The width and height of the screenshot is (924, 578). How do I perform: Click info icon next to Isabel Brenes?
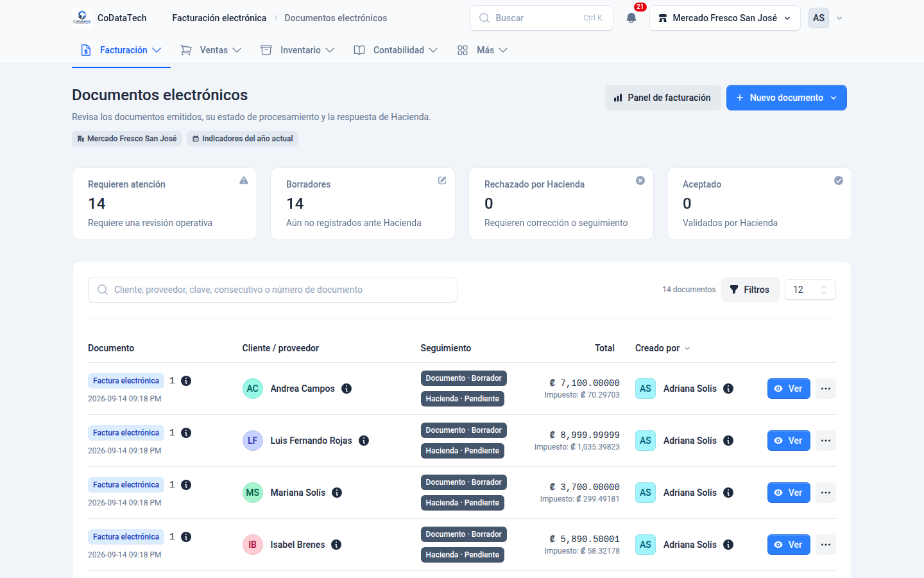pos(336,545)
